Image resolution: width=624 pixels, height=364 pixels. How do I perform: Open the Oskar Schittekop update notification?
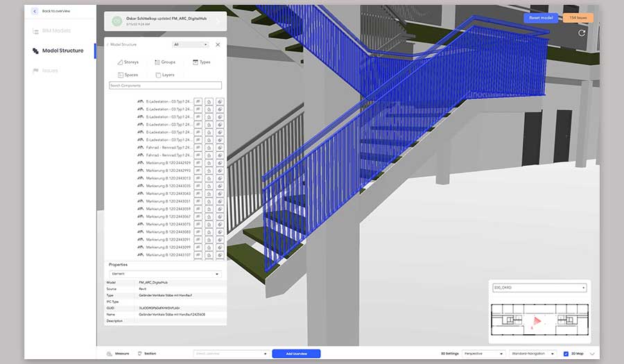(165, 21)
